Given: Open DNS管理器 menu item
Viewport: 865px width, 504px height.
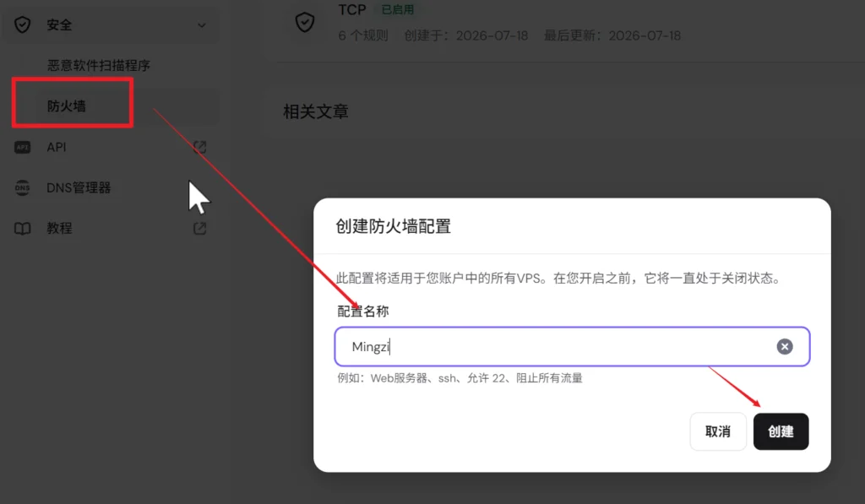Looking at the screenshot, I should [x=79, y=187].
